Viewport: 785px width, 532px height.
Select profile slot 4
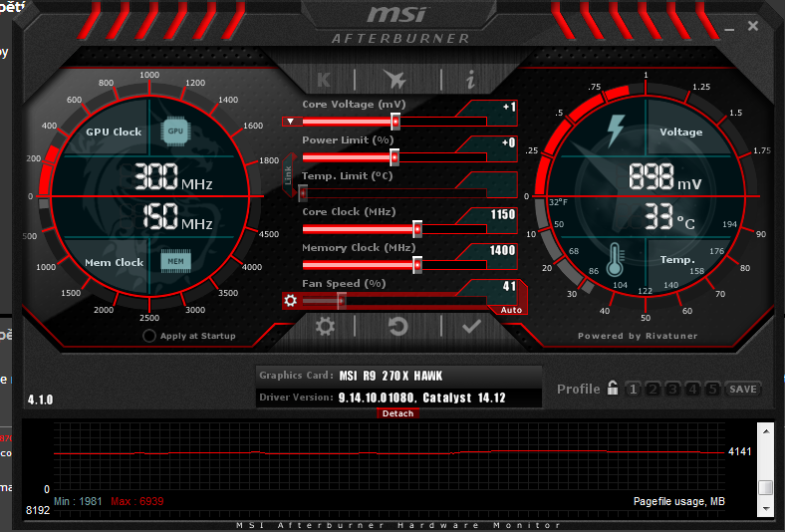tap(693, 389)
